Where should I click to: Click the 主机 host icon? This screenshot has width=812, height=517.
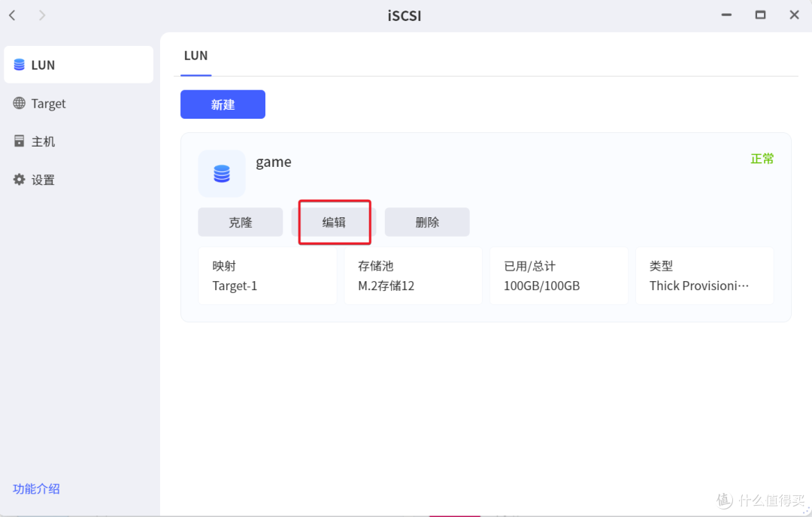point(19,141)
